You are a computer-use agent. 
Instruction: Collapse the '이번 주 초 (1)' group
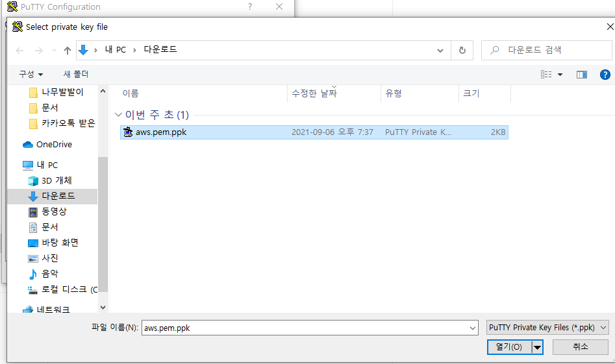tap(118, 115)
